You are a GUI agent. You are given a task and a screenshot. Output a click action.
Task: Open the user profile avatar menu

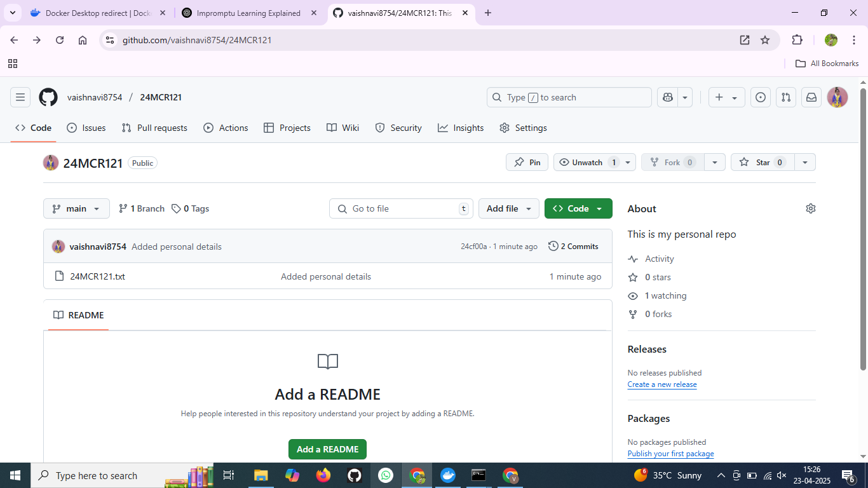837,97
